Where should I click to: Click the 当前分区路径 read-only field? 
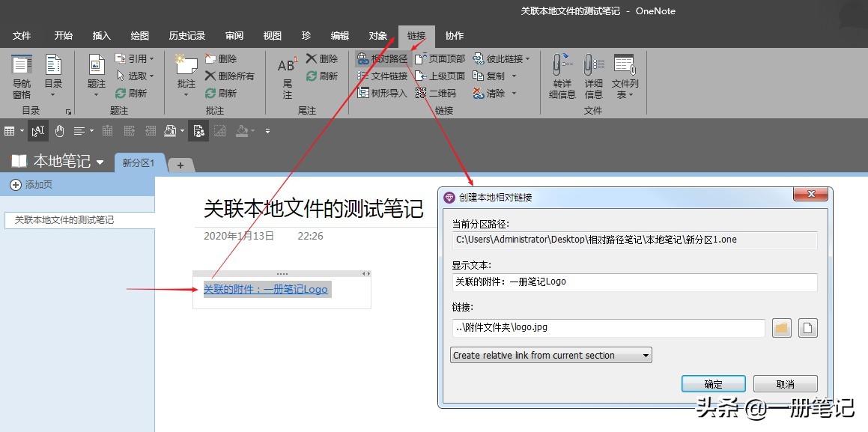634,240
